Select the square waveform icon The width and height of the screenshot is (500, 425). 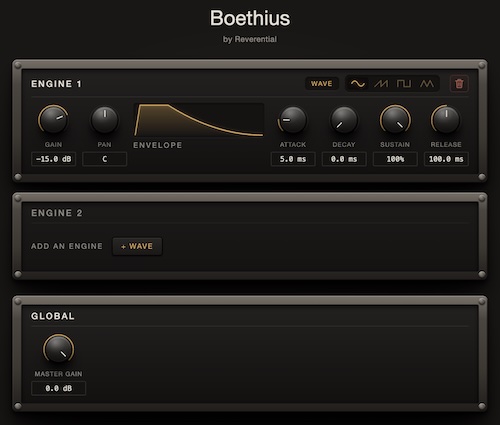coord(404,84)
